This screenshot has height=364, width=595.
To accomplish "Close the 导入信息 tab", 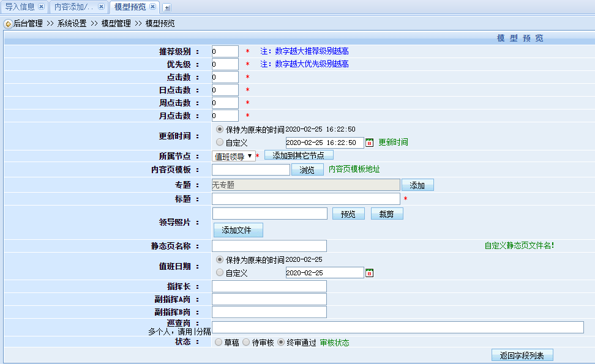I will [41, 7].
